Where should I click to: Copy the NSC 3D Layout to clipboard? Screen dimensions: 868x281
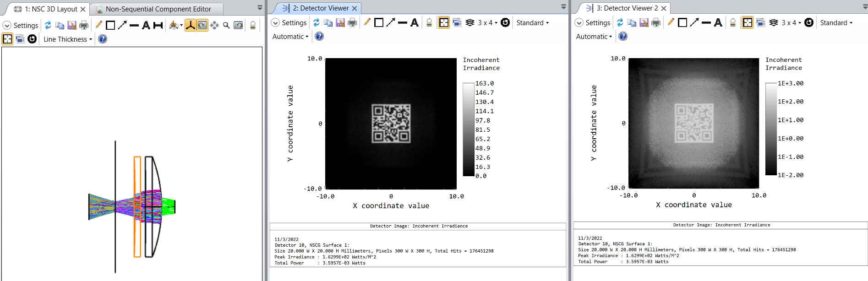[x=60, y=25]
